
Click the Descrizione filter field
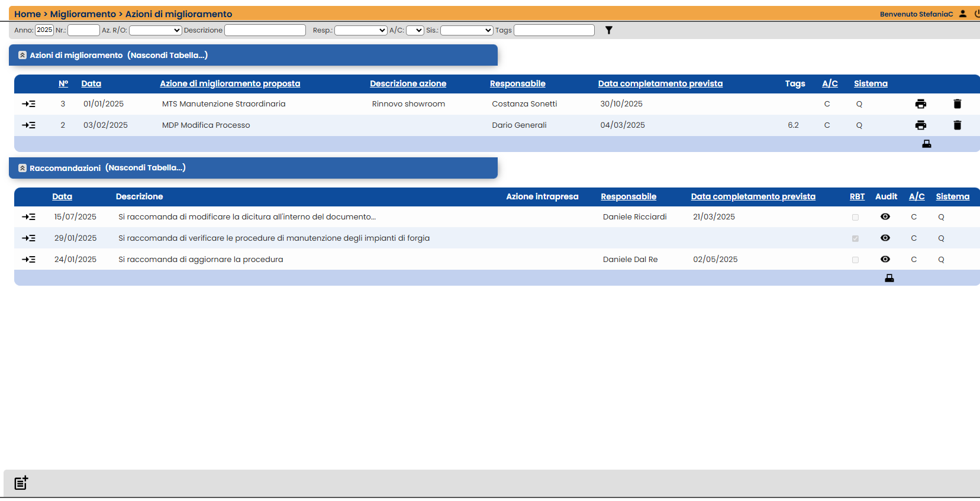[265, 30]
